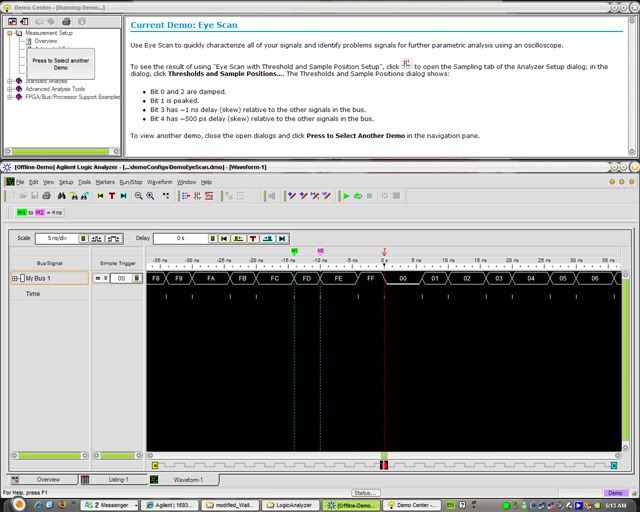Open the Waveform menu
640x512 pixels.
click(x=160, y=182)
